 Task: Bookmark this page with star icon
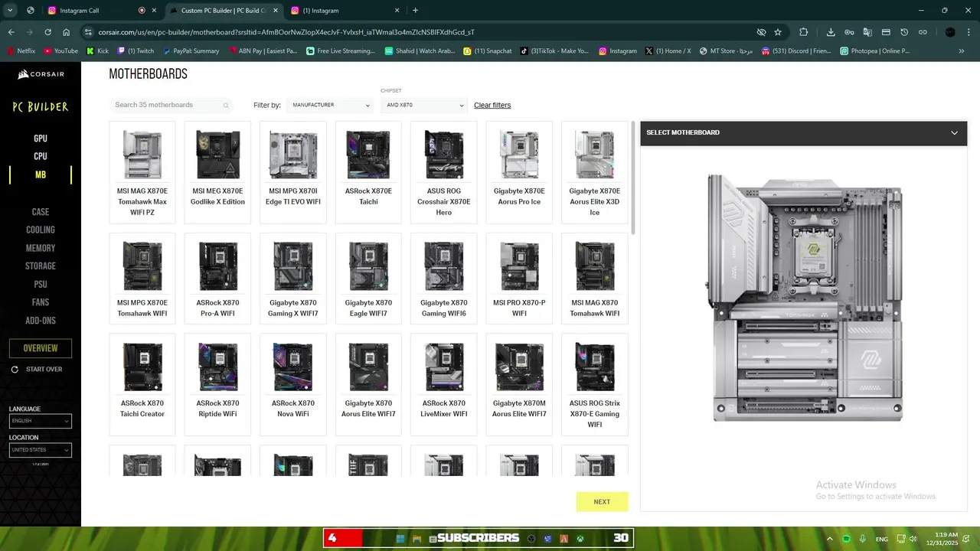(778, 32)
